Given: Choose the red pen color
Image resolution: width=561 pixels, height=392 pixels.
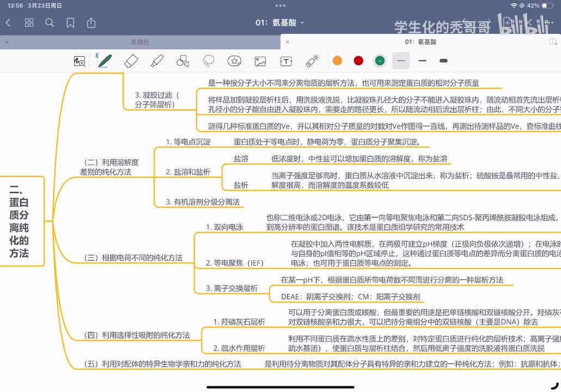Looking at the screenshot, I should click(x=358, y=61).
